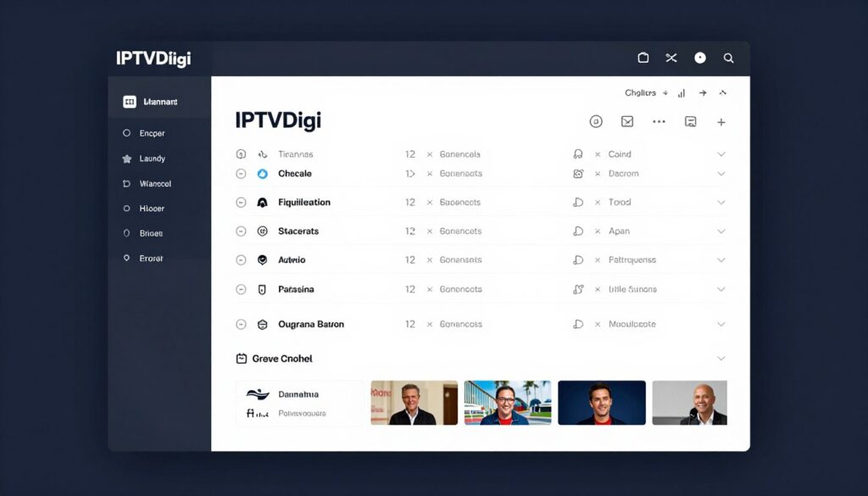Enable the circle toggle on the Fiquilleation row
868x496 pixels.
(x=240, y=202)
